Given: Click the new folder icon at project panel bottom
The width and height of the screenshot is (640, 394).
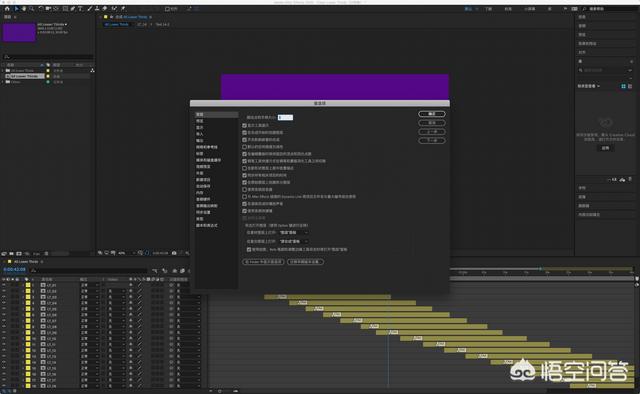Looking at the screenshot, I should point(11,254).
